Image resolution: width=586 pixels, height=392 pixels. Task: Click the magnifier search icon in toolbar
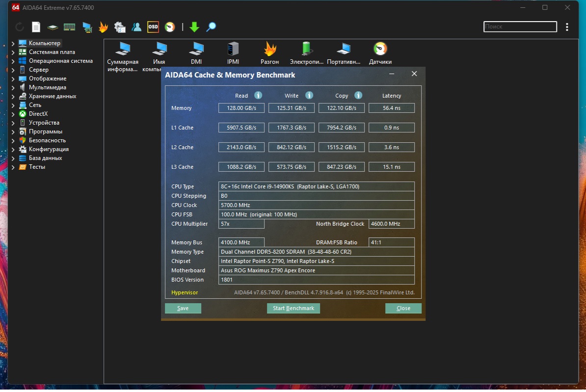211,27
